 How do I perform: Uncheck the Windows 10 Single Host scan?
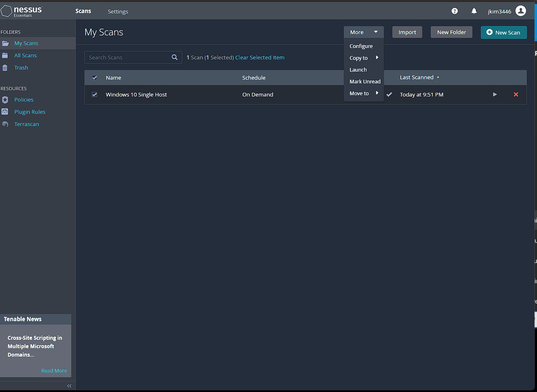coord(94,94)
